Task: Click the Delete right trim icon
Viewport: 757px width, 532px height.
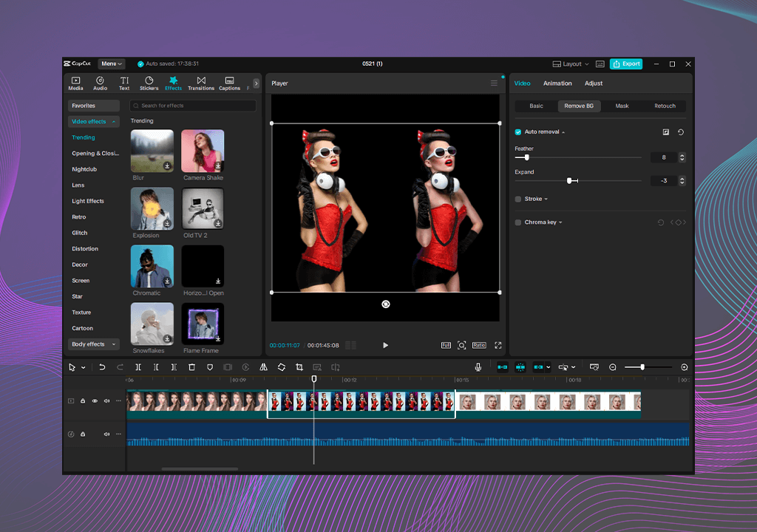Action: coord(174,367)
